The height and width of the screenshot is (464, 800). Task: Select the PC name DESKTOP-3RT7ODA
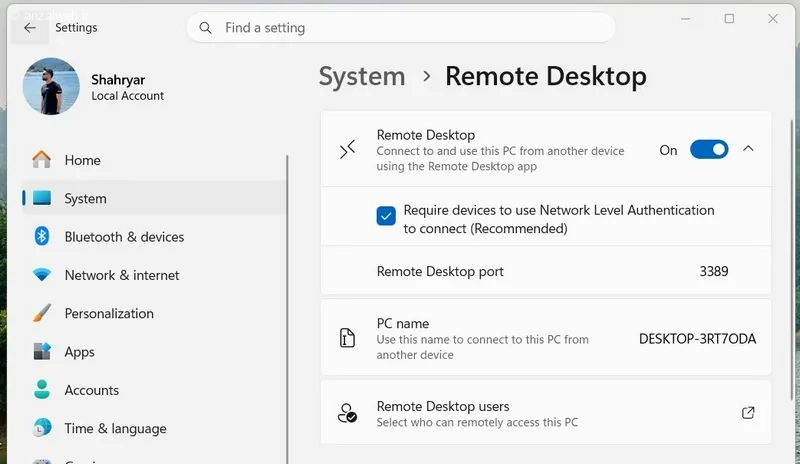697,339
